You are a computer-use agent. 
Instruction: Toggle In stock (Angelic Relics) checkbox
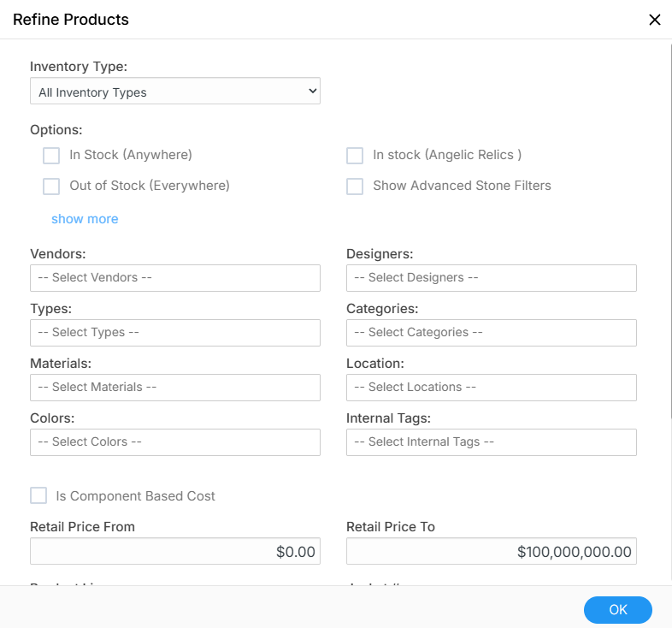pos(355,156)
